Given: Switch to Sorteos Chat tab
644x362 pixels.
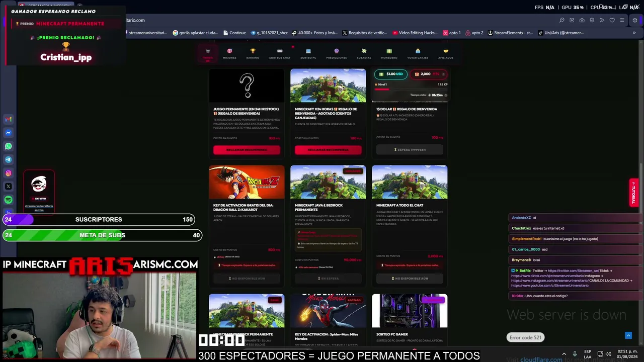Looking at the screenshot, I should click(280, 53).
